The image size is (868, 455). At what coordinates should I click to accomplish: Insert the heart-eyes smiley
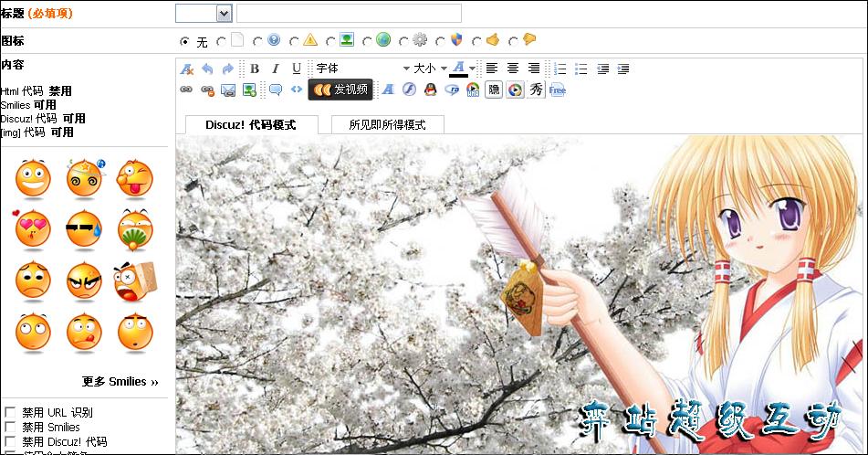tap(32, 229)
